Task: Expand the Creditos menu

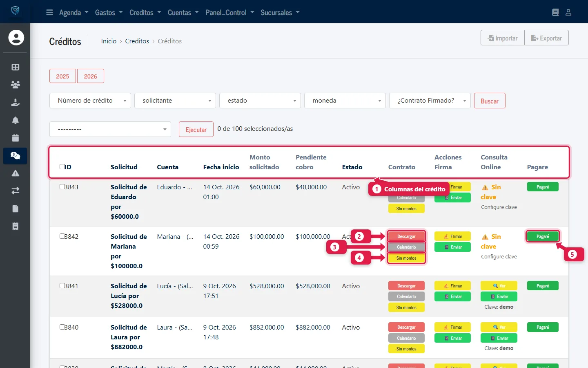Action: tap(145, 12)
